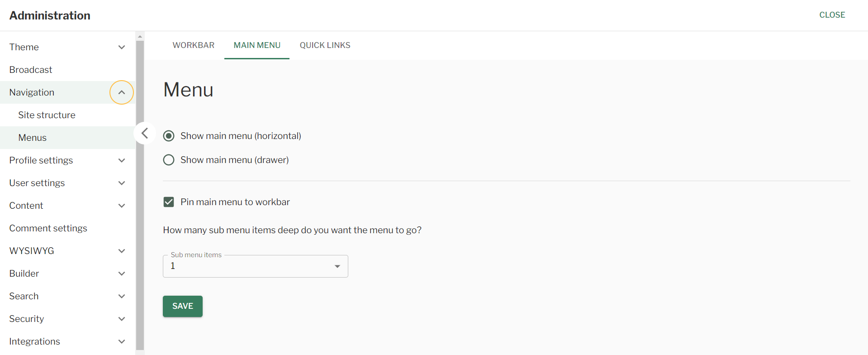Expand the Content section chevron

[122, 206]
